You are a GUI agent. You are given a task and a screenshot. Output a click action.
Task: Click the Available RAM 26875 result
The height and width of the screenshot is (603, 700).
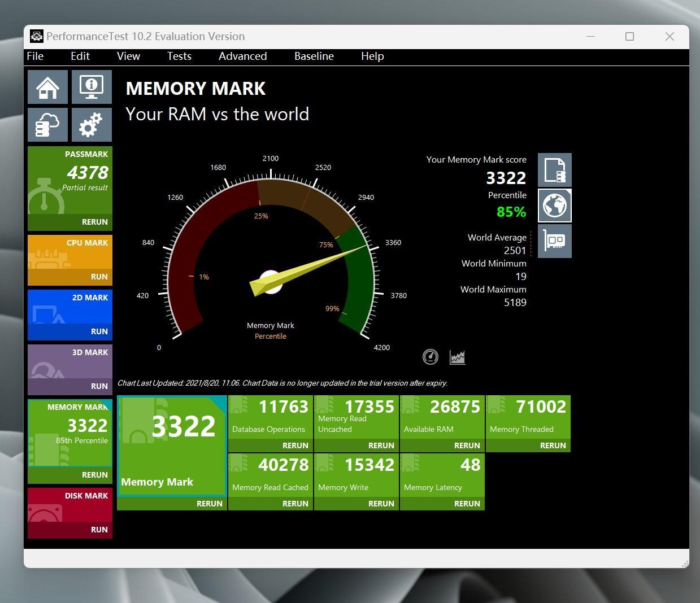tap(442, 417)
